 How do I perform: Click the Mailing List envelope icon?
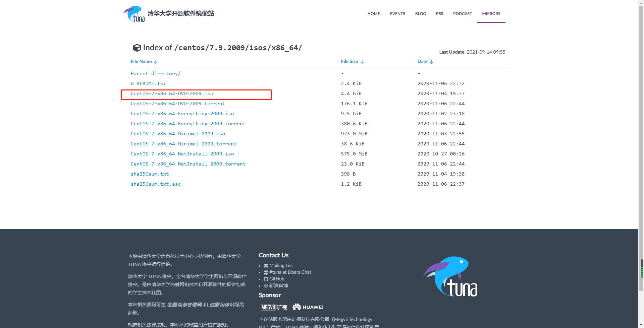[266, 266]
